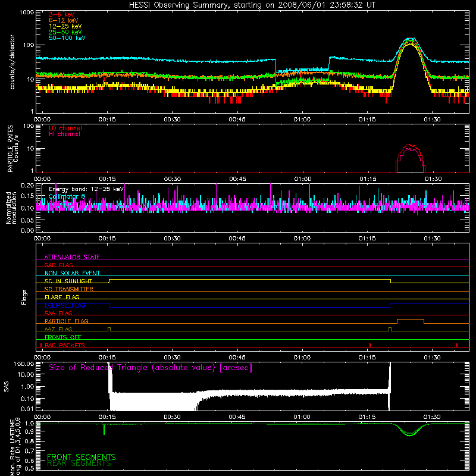The width and height of the screenshot is (476, 476).
Task: Click the 10.00 tick on SAS axis
Action: (x=26, y=375)
